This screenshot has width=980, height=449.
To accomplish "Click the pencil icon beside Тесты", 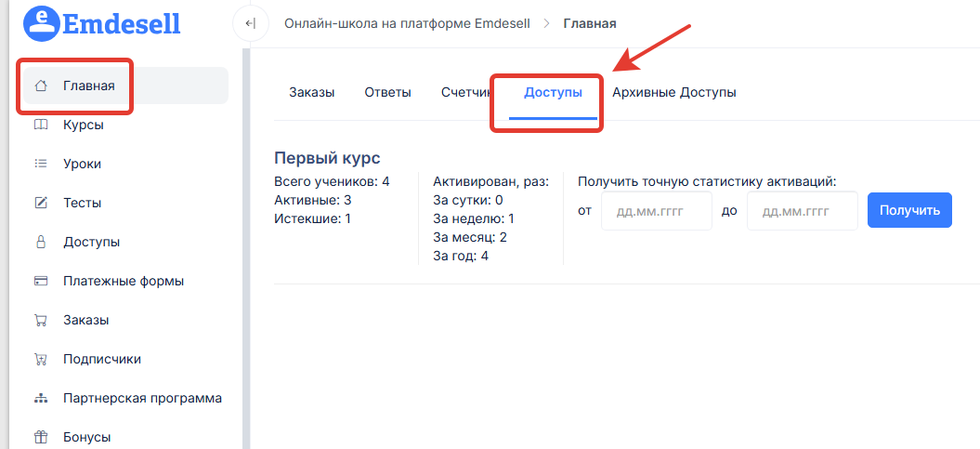I will tap(40, 203).
